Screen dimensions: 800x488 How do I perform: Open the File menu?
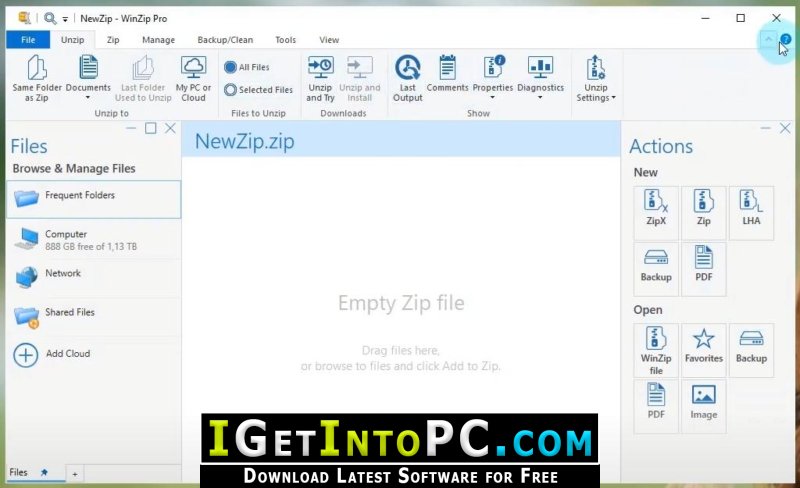[x=28, y=40]
